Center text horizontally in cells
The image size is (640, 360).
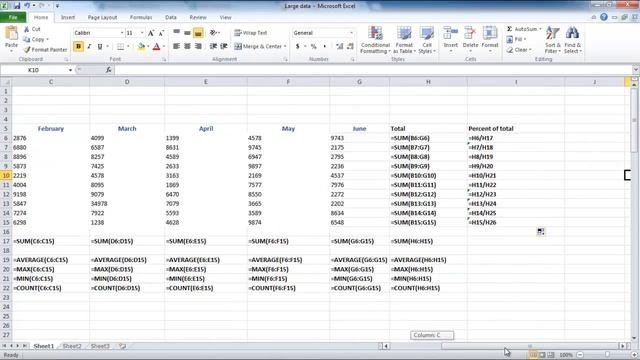187,47
